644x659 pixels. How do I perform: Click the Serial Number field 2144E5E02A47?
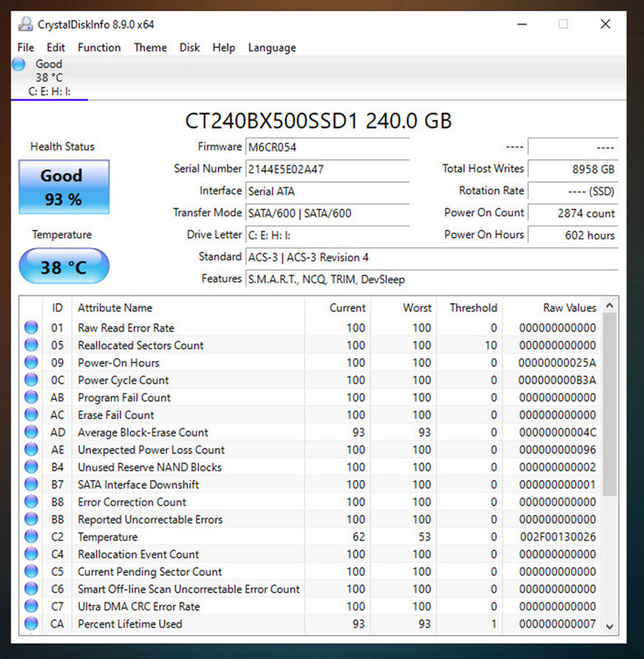[327, 169]
